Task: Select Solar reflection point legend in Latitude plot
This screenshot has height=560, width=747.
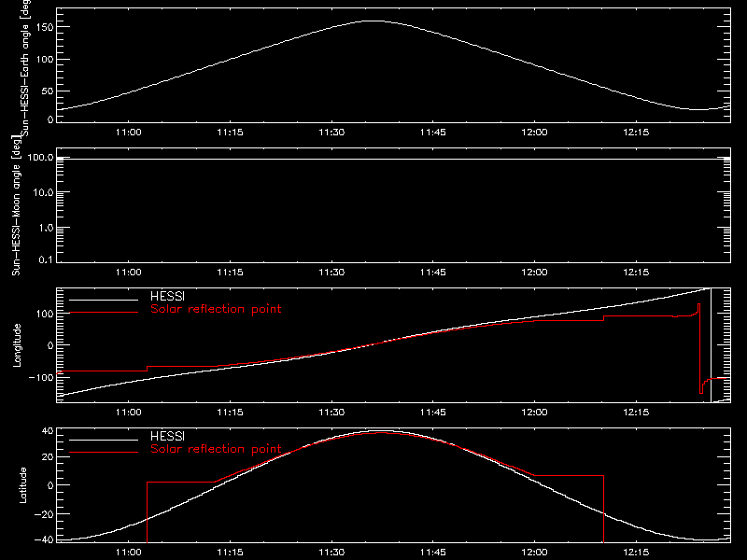Action: point(216,449)
